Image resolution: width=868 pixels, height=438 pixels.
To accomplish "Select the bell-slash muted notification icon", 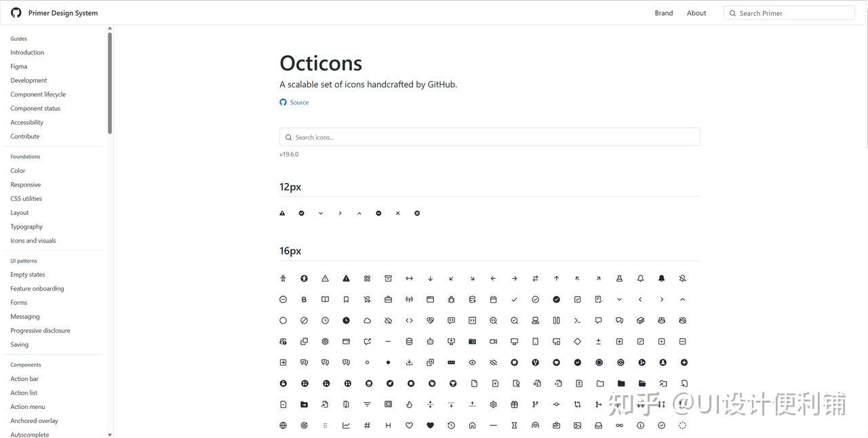I will pyautogui.click(x=682, y=279).
